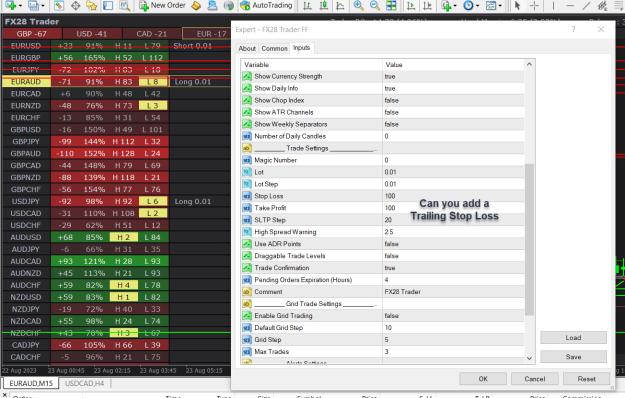Open the Periods clock icon
Viewport: 625px width, 398px height.
468,5
